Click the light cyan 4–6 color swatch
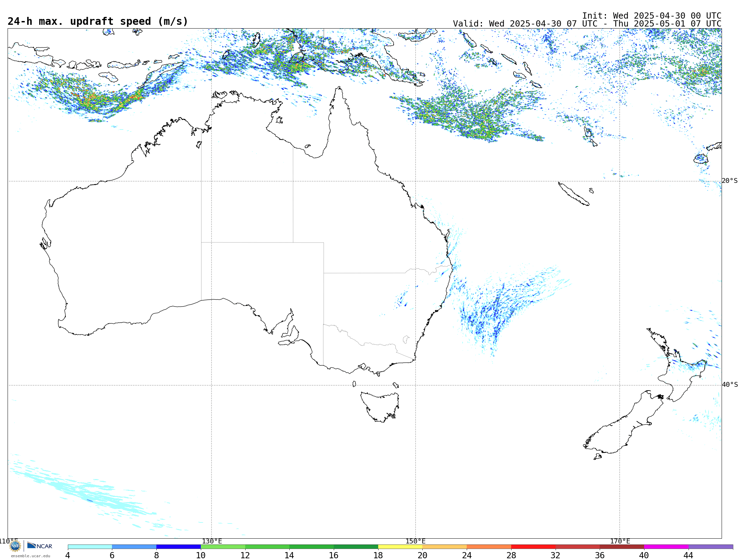 point(90,547)
